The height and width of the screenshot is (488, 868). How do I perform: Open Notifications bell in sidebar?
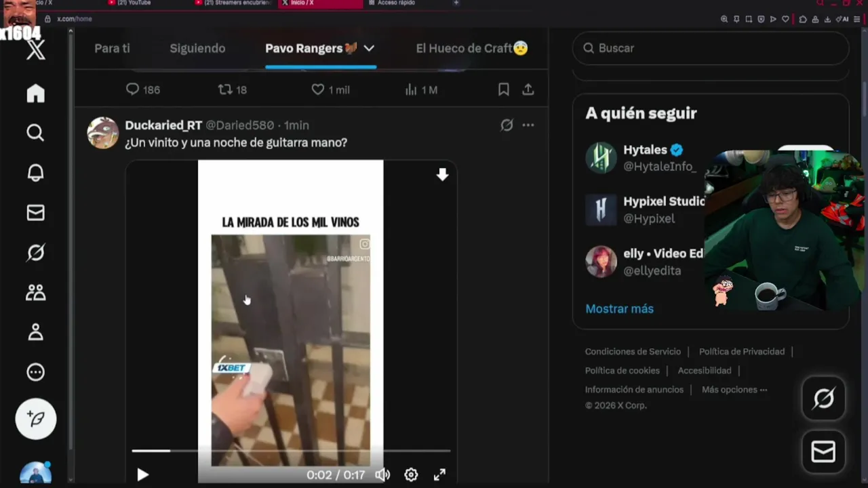pos(35,173)
